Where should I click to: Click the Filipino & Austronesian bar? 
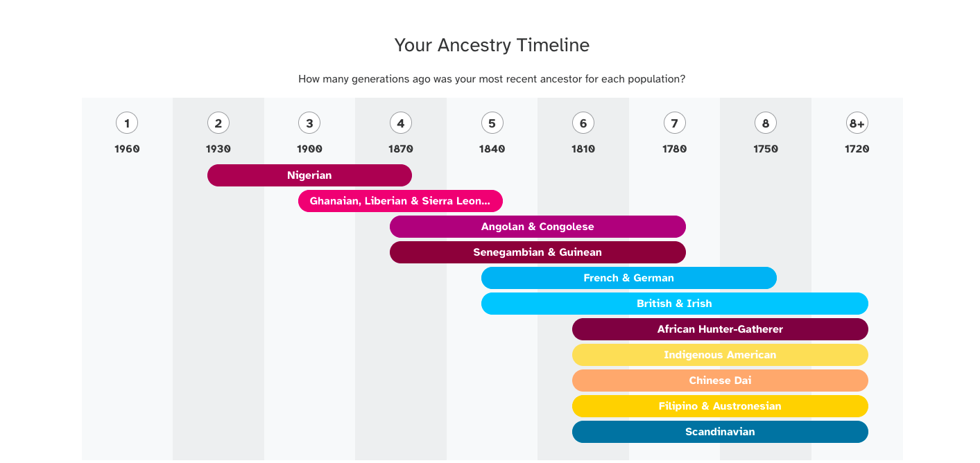pyautogui.click(x=720, y=406)
